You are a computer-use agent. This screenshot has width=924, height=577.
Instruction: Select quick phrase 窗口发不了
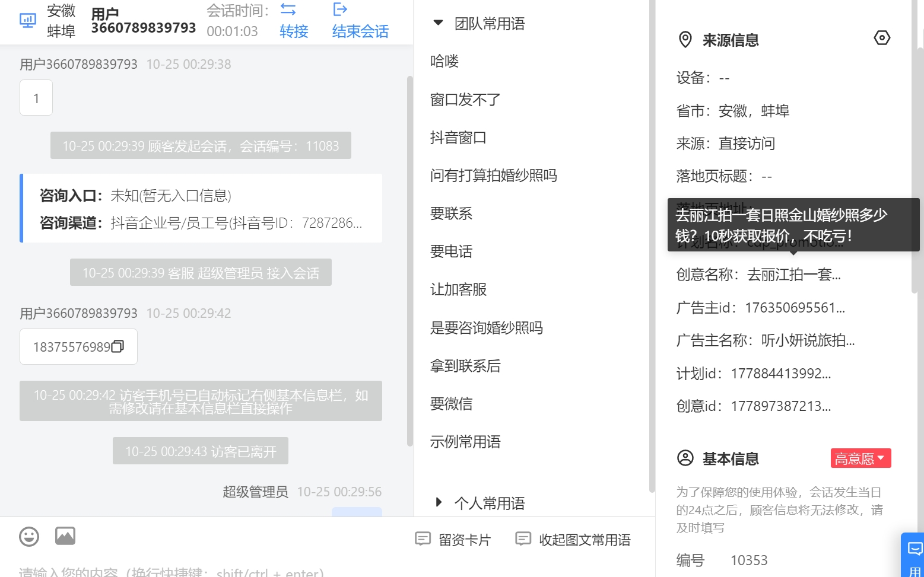click(x=465, y=100)
